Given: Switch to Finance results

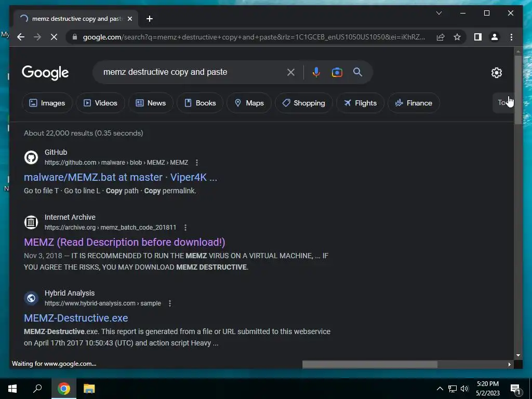Looking at the screenshot, I should [x=414, y=103].
